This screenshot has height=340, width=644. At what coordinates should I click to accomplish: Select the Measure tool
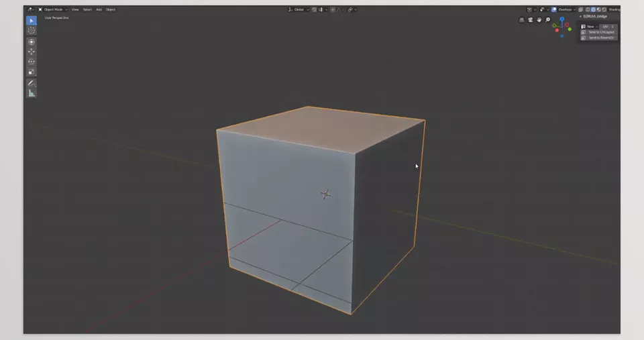32,93
